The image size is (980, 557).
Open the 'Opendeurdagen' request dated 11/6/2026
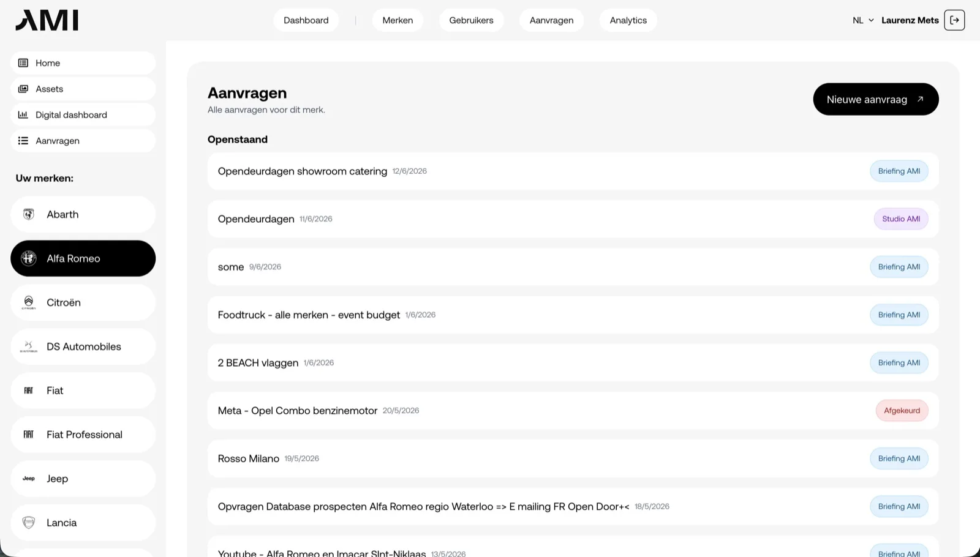point(573,219)
